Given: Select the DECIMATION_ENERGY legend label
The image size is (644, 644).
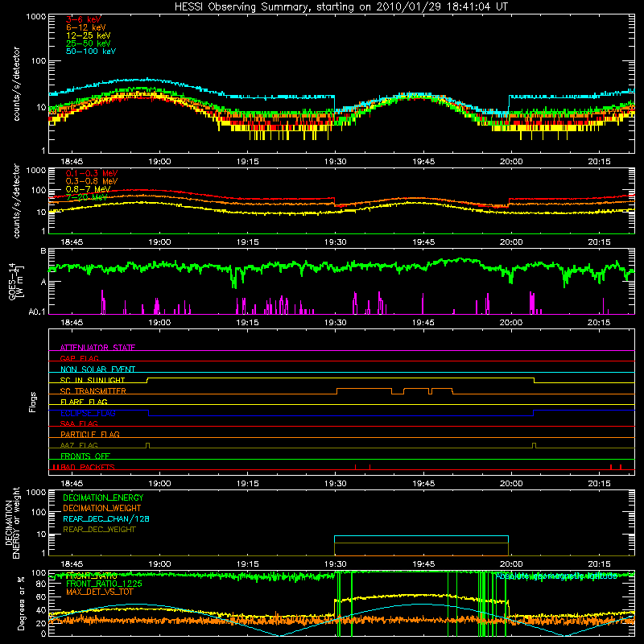Looking at the screenshot, I should 103,497.
